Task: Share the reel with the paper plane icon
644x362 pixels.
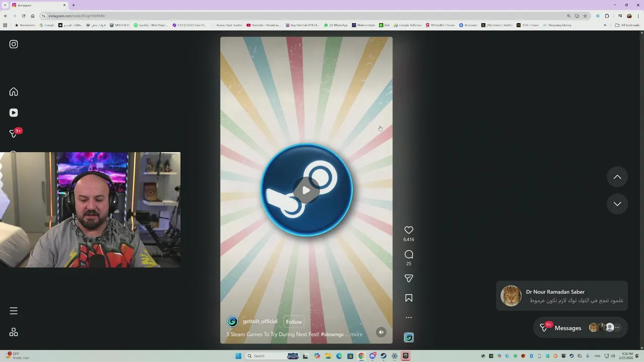Action: 409,278
